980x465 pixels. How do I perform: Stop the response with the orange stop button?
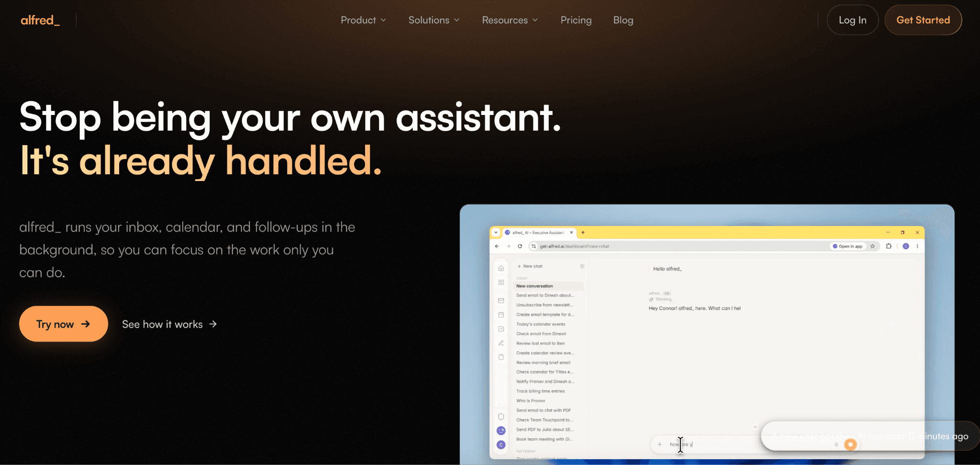click(x=850, y=444)
